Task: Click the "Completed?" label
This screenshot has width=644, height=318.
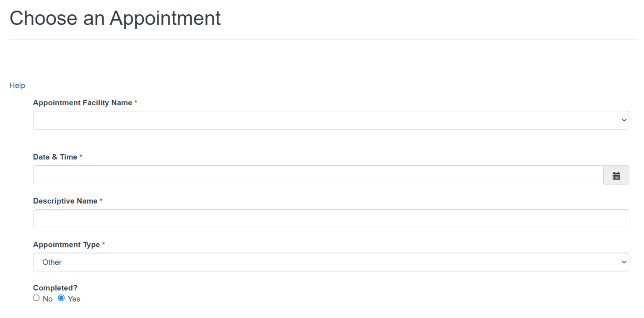Action: coord(55,288)
